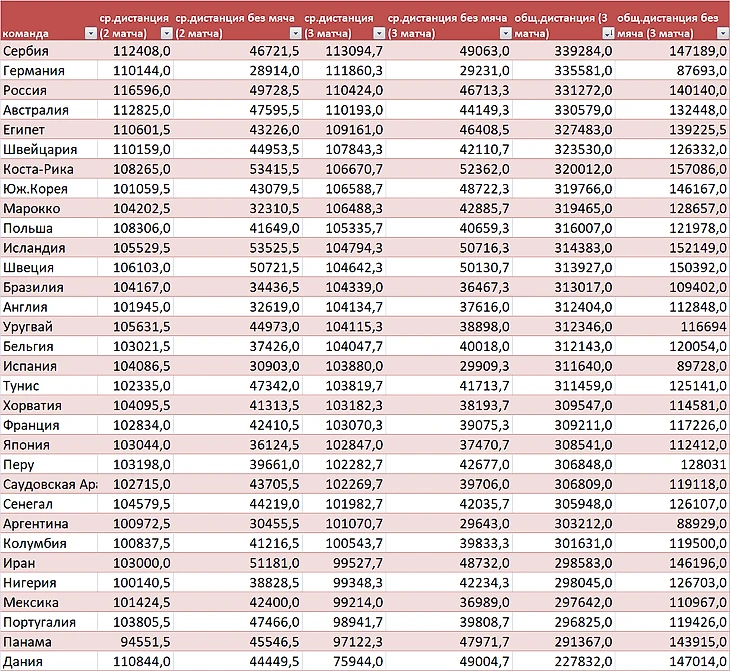Select the Испания team cell

(x=48, y=366)
